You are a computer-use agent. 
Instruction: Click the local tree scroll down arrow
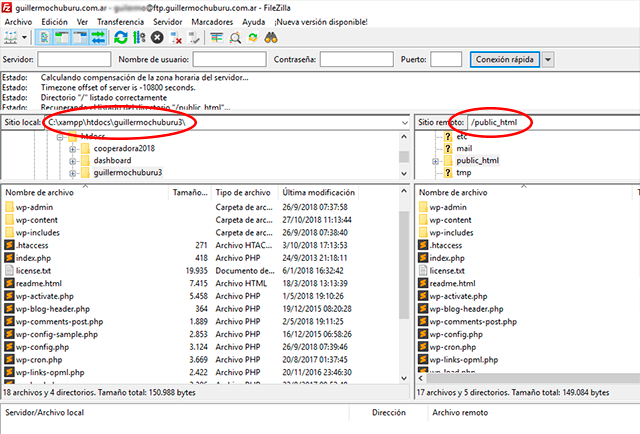404,174
